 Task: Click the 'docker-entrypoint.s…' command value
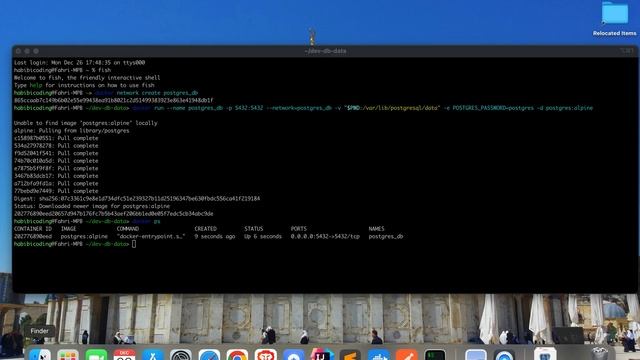[151, 236]
